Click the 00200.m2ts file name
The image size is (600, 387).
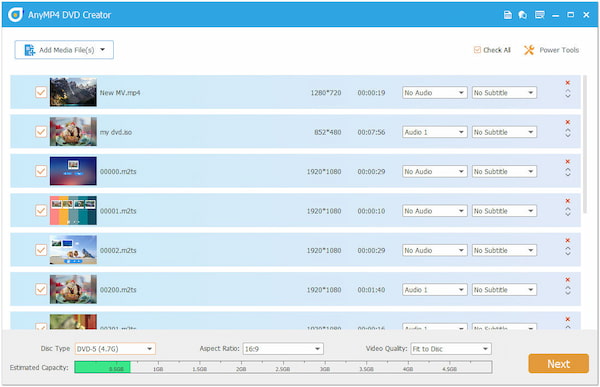(x=118, y=290)
